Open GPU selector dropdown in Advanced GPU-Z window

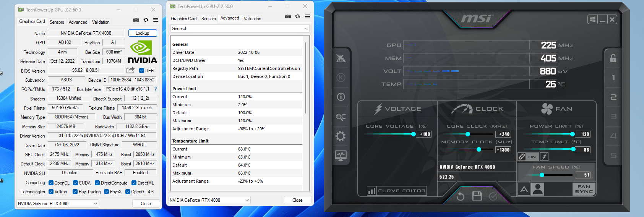click(209, 200)
